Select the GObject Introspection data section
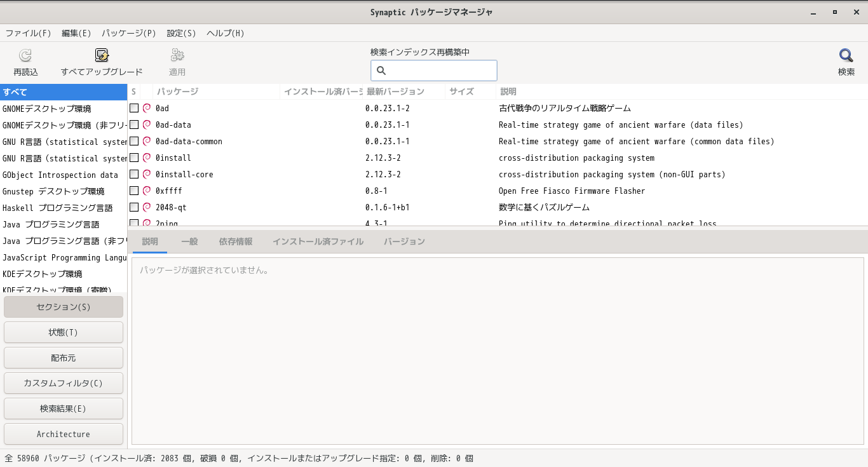Image resolution: width=868 pixels, height=467 pixels. pyautogui.click(x=64, y=175)
